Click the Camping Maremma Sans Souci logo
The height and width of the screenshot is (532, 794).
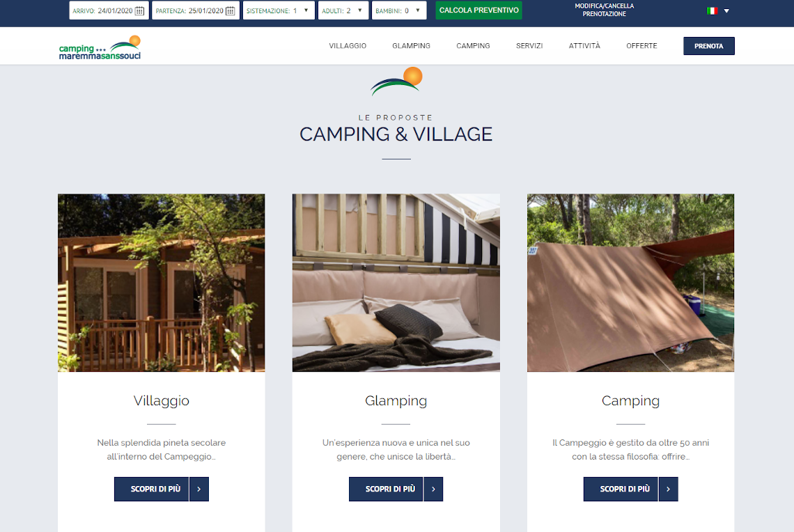(x=100, y=47)
